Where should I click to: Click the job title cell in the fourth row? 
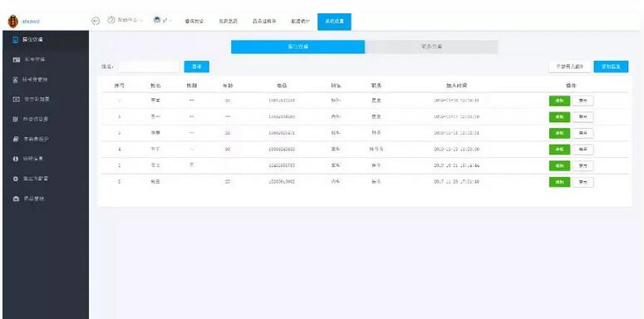(x=376, y=150)
